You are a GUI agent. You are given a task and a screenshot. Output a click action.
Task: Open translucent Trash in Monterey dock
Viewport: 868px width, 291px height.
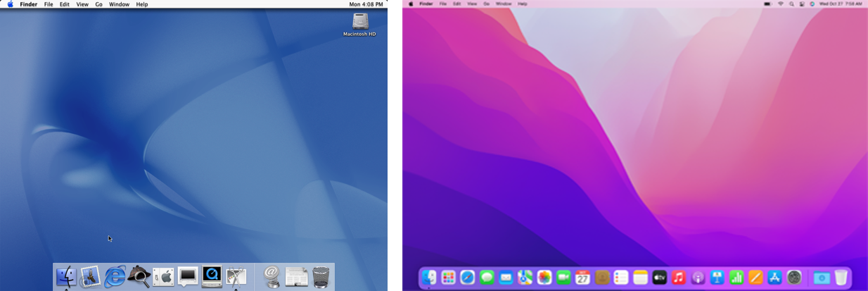point(841,278)
